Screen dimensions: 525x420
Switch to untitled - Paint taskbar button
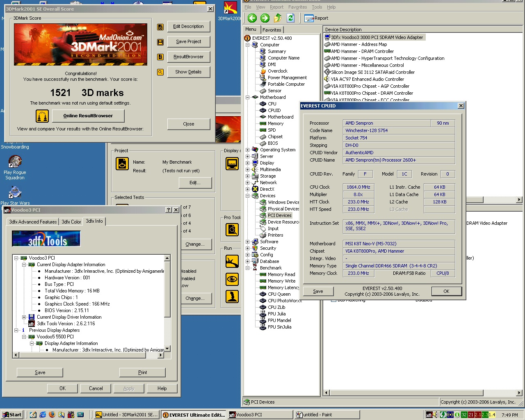click(x=327, y=415)
